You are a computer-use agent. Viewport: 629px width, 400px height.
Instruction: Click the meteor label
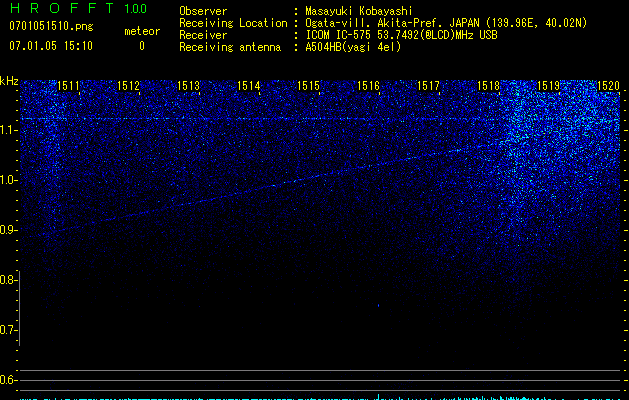tap(142, 31)
